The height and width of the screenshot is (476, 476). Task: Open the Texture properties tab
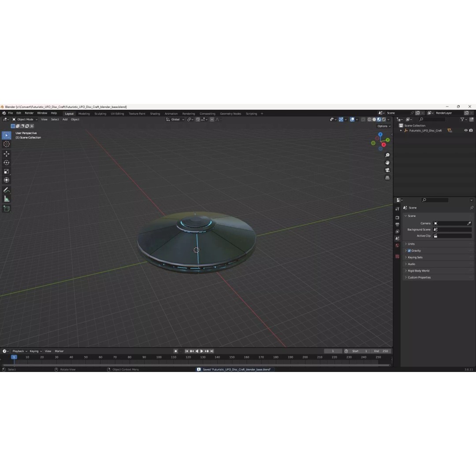click(397, 257)
